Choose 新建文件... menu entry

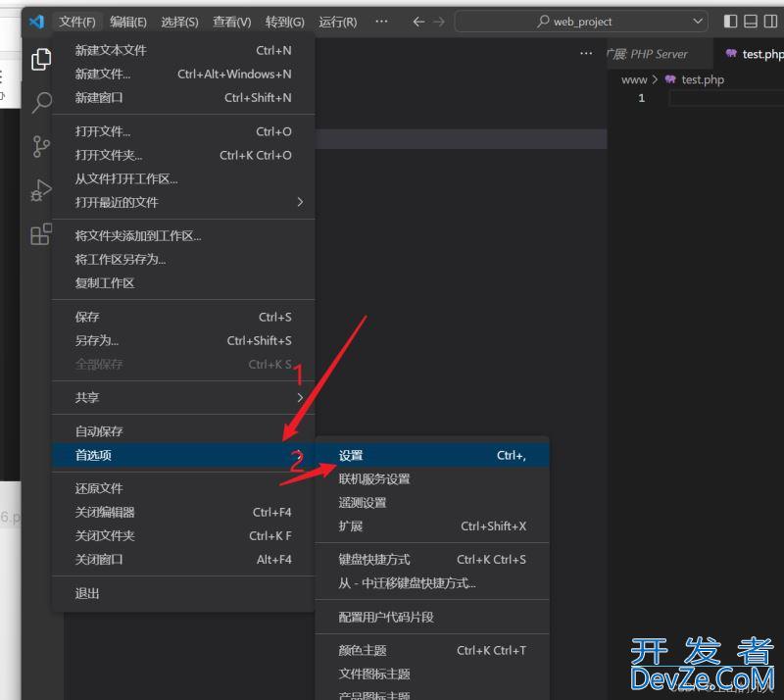pyautogui.click(x=183, y=75)
